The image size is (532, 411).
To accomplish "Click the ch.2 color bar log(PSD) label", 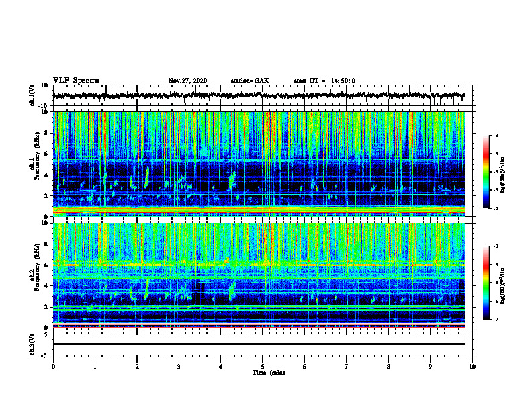I will click(x=503, y=285).
